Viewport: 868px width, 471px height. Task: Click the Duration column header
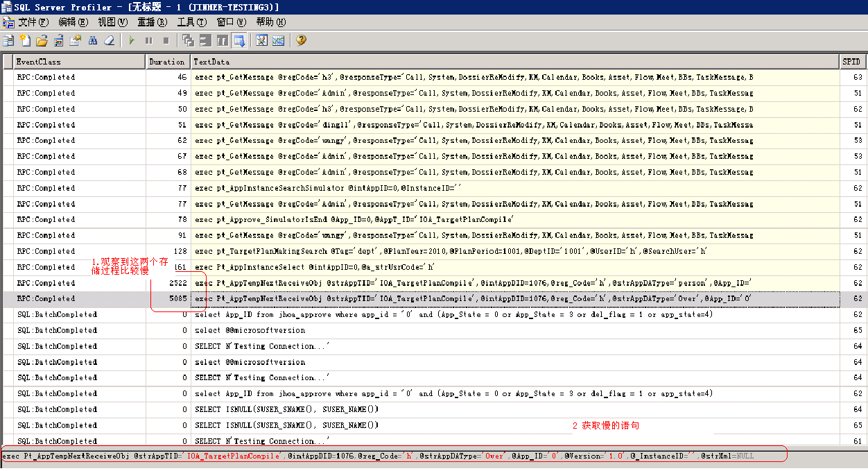[x=167, y=62]
